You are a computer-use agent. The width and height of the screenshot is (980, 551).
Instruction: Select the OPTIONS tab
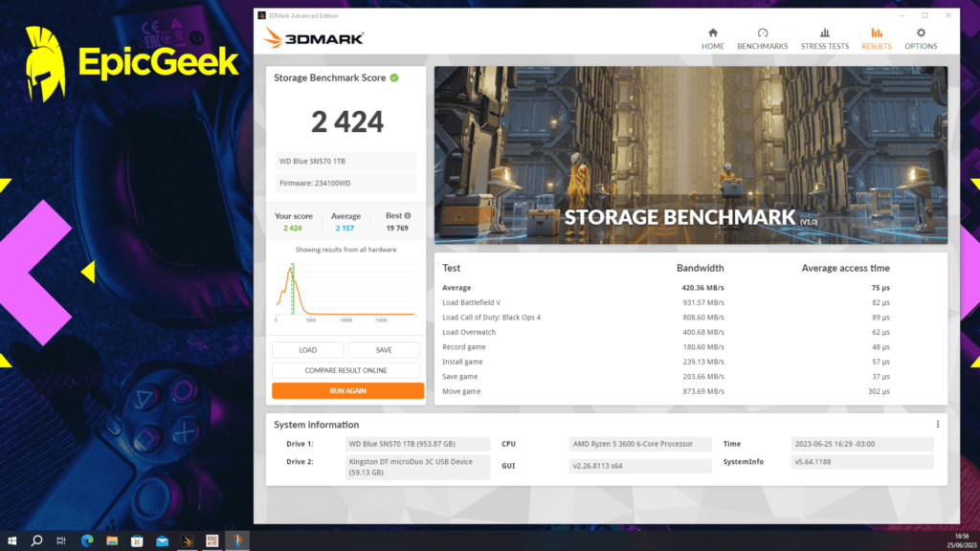coord(920,39)
